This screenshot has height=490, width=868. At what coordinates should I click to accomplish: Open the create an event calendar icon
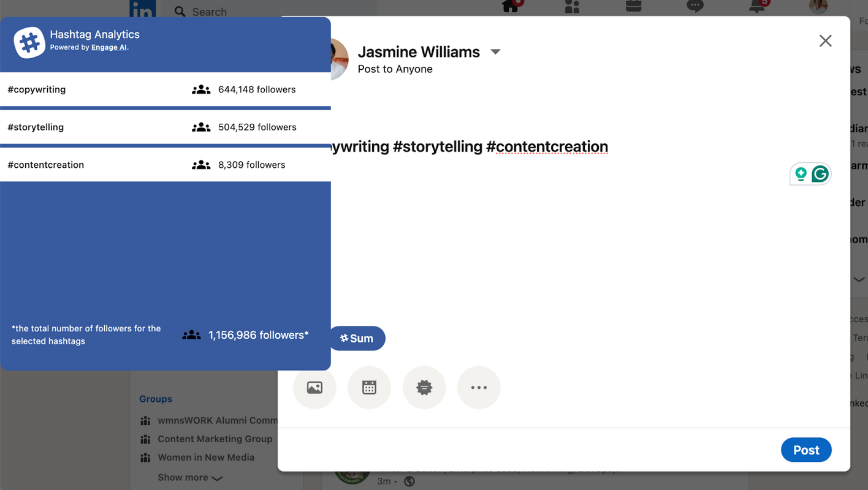click(x=369, y=387)
